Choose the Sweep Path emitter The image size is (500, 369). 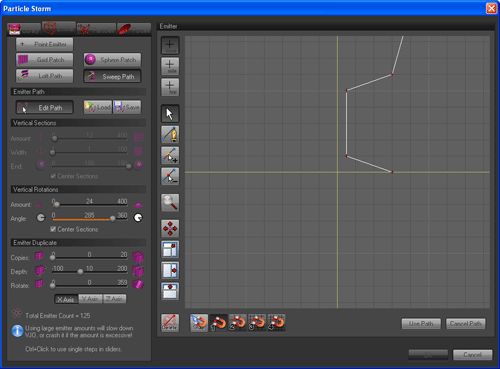(112, 76)
